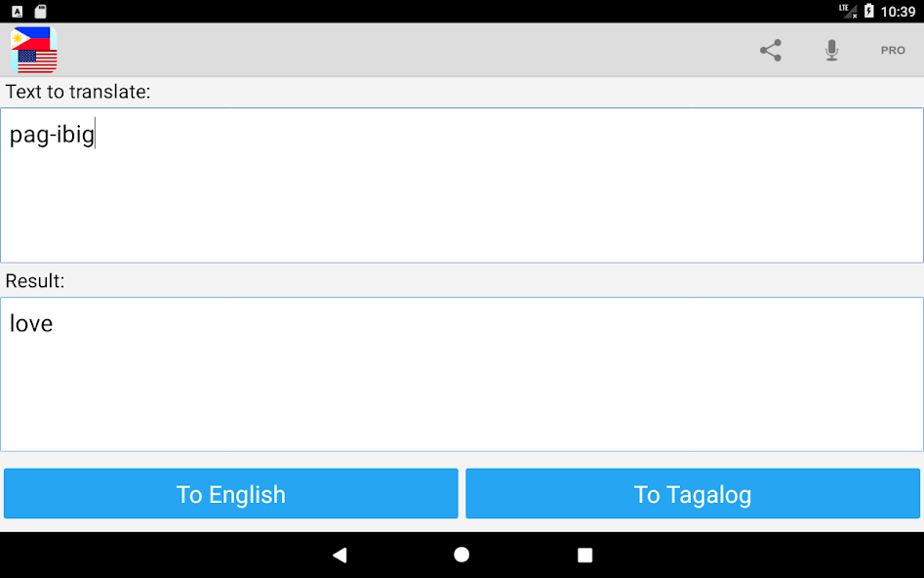
Task: Tap the keyboard A indicator in status bar
Action: [x=18, y=11]
